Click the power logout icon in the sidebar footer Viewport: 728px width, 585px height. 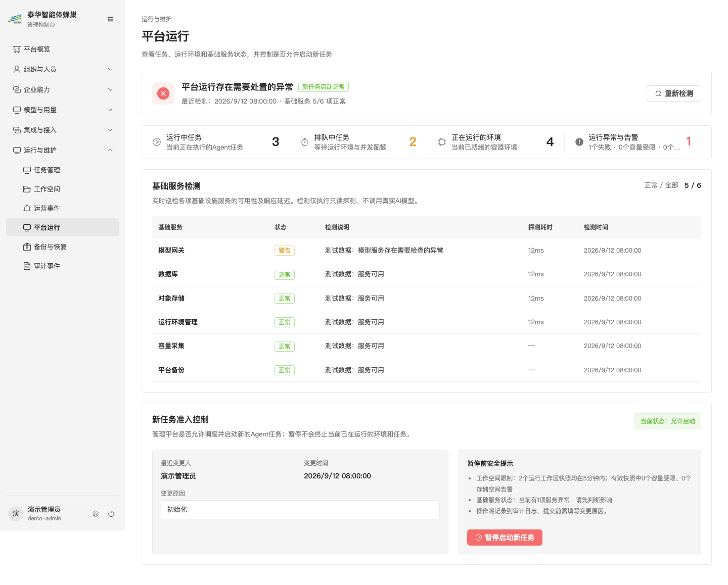[x=111, y=514]
